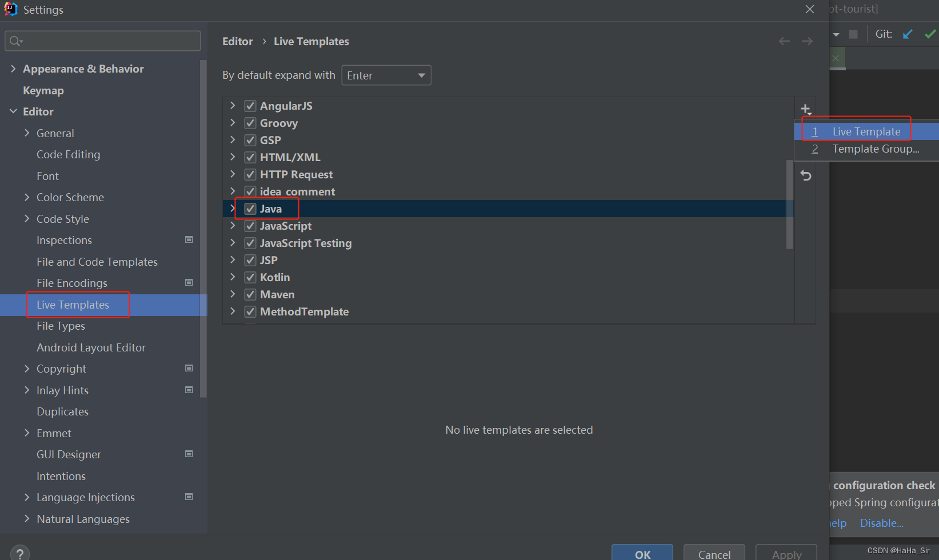Click project-level icon next to File Encodings

coord(189,282)
